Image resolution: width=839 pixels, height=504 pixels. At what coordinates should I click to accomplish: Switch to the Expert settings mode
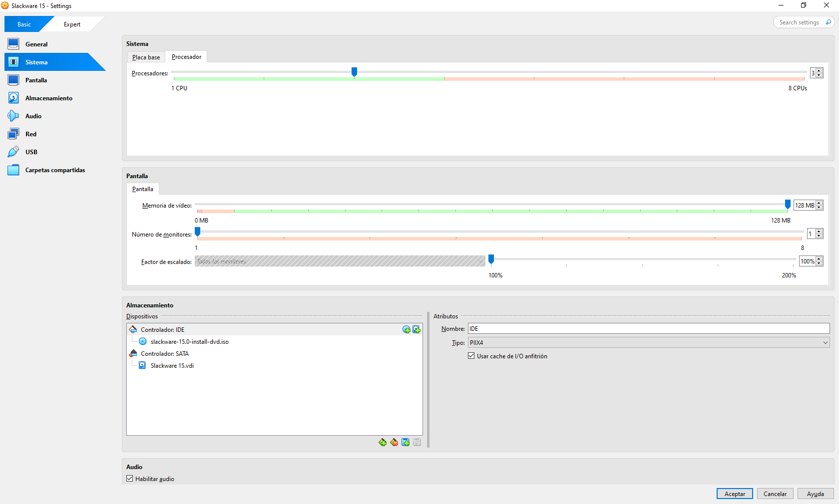pyautogui.click(x=72, y=24)
